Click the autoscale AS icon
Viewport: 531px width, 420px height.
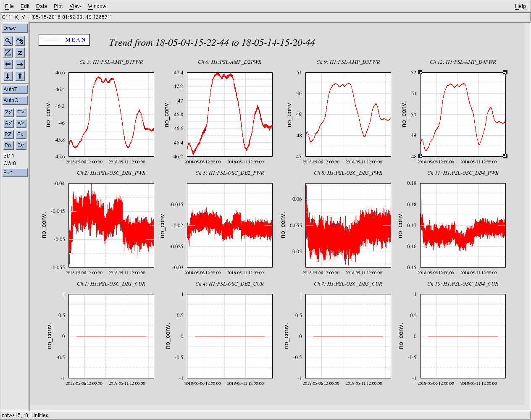(x=20, y=41)
